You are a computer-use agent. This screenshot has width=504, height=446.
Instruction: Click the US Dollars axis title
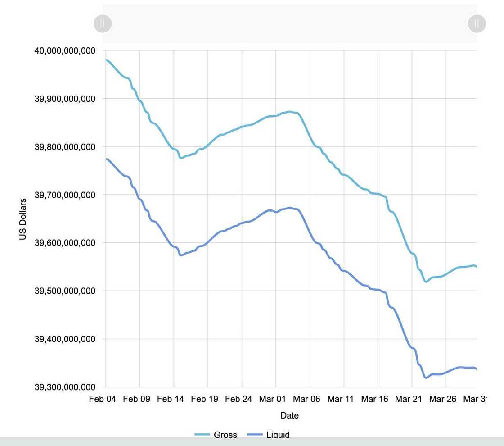[23, 219]
